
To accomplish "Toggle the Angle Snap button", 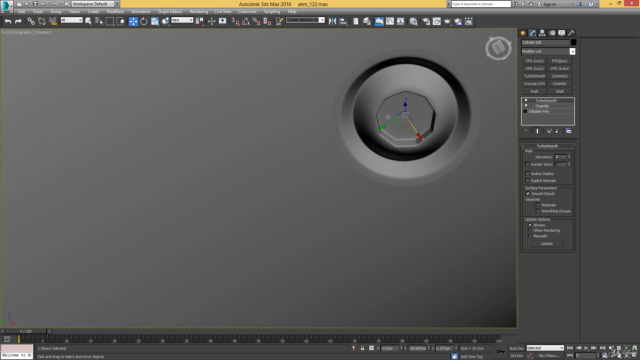I will pos(246,21).
